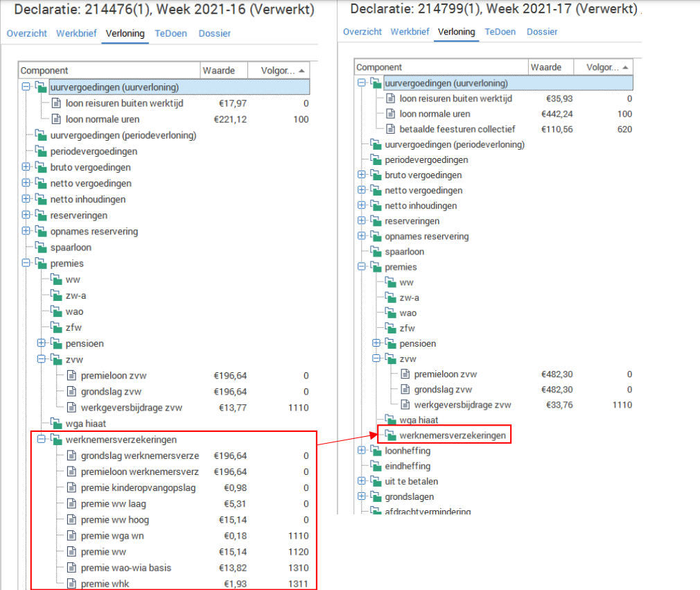
Task: Click document icon beside premie wga wn
Action: pos(71,536)
